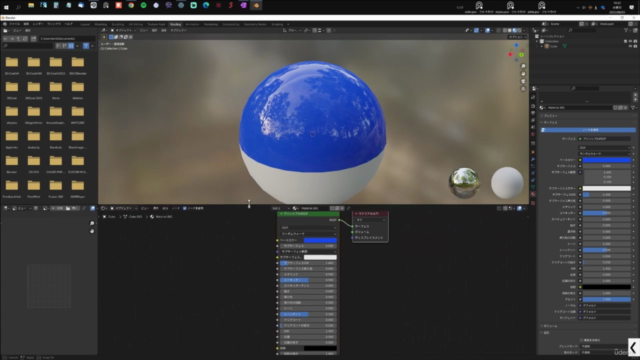Open the white subsurface color swatch in properties
Image resolution: width=640 pixels, height=360 pixels.
pos(607,188)
